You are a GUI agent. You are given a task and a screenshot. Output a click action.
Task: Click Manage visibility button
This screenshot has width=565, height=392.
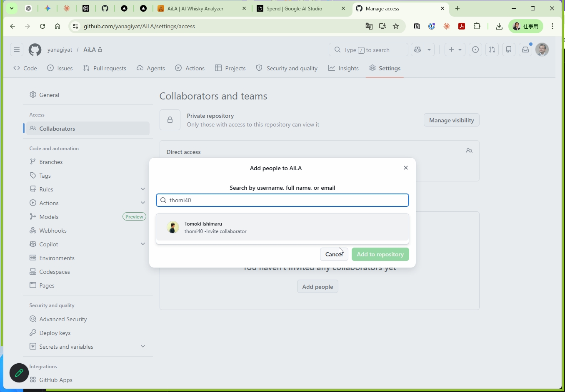point(452,120)
